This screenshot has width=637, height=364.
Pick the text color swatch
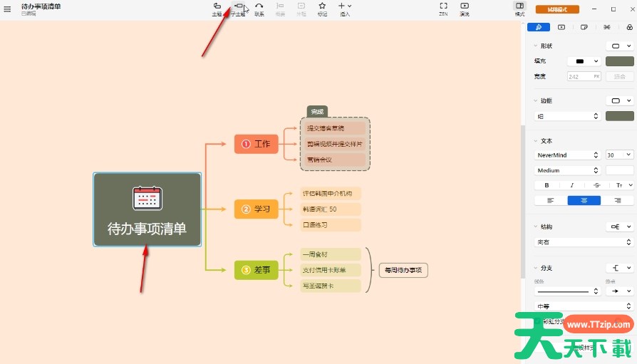(x=619, y=170)
